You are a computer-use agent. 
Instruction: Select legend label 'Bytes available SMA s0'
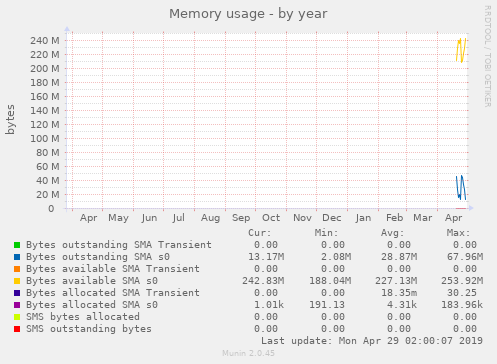coord(92,281)
